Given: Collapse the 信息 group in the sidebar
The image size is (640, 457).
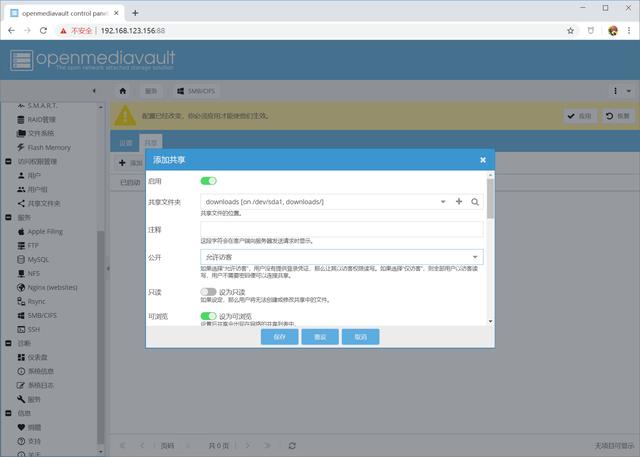Looking at the screenshot, I should click(x=8, y=413).
